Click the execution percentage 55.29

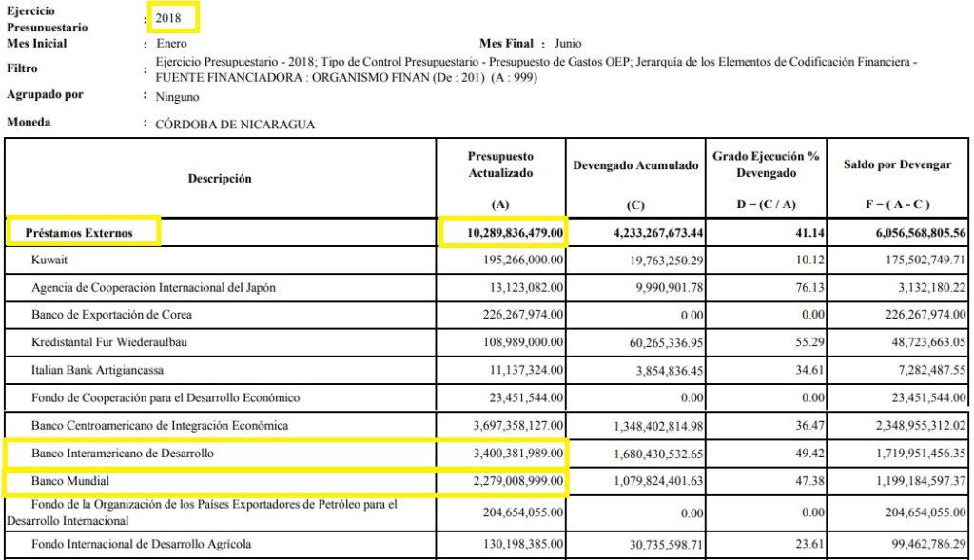(810, 342)
